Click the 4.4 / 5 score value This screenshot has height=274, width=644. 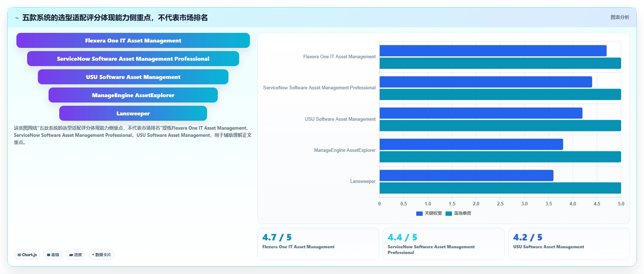point(402,237)
